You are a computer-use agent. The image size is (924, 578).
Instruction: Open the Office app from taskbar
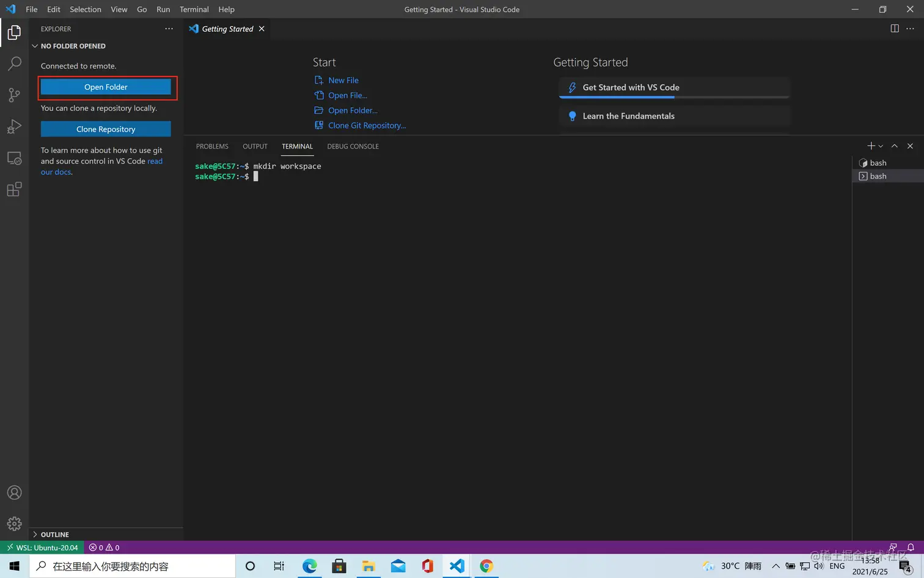tap(427, 566)
